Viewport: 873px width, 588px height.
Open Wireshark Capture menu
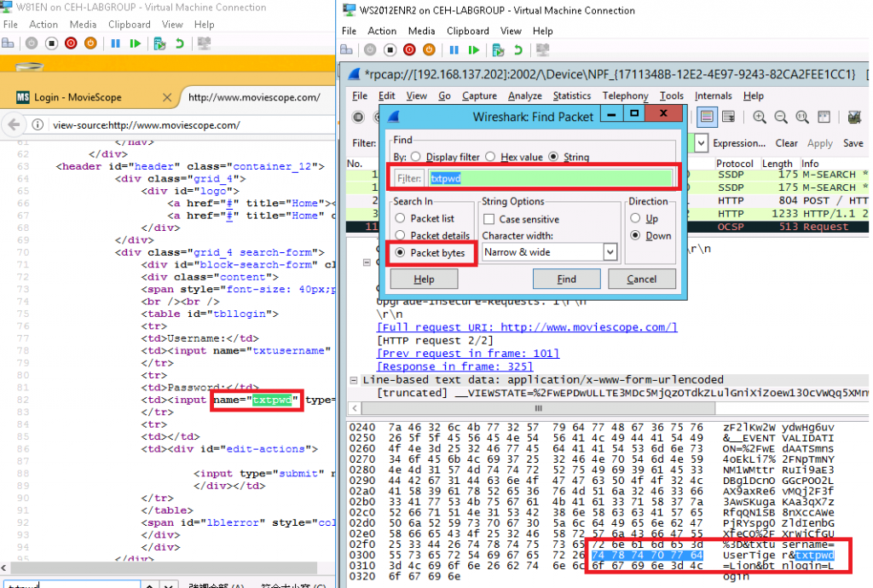tap(479, 95)
